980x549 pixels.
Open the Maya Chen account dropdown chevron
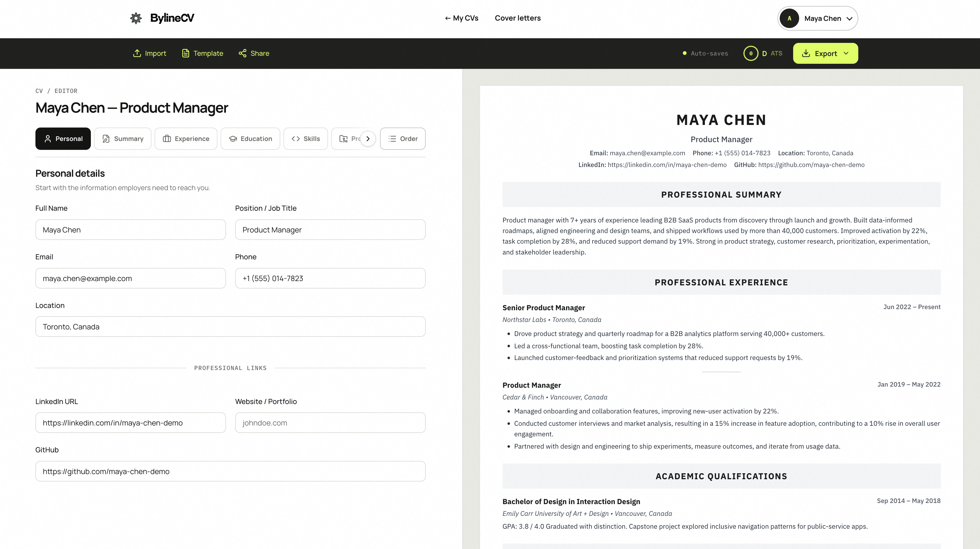coord(849,19)
